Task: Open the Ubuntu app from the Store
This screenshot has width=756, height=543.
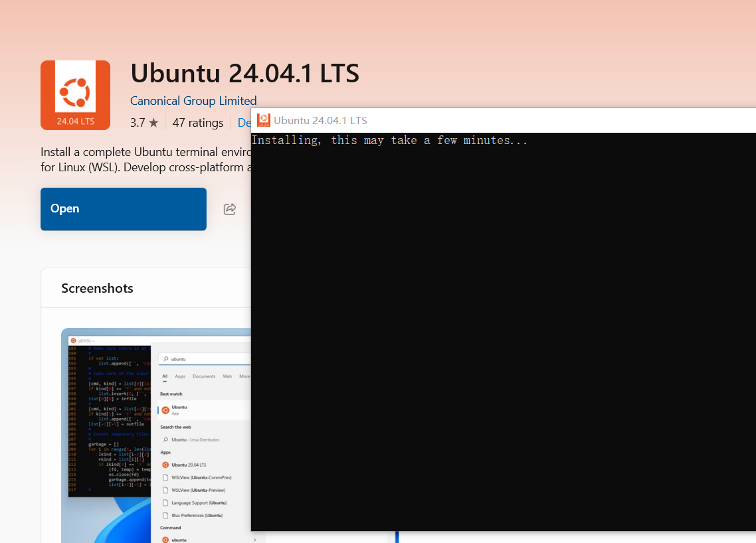Action: 124,209
